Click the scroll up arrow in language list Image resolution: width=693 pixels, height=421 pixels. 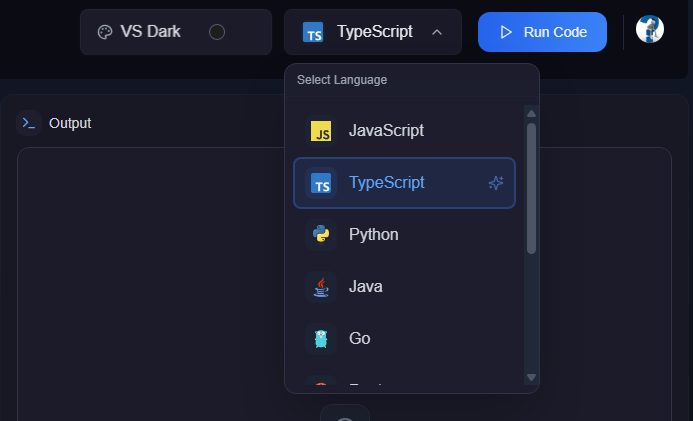(x=532, y=114)
